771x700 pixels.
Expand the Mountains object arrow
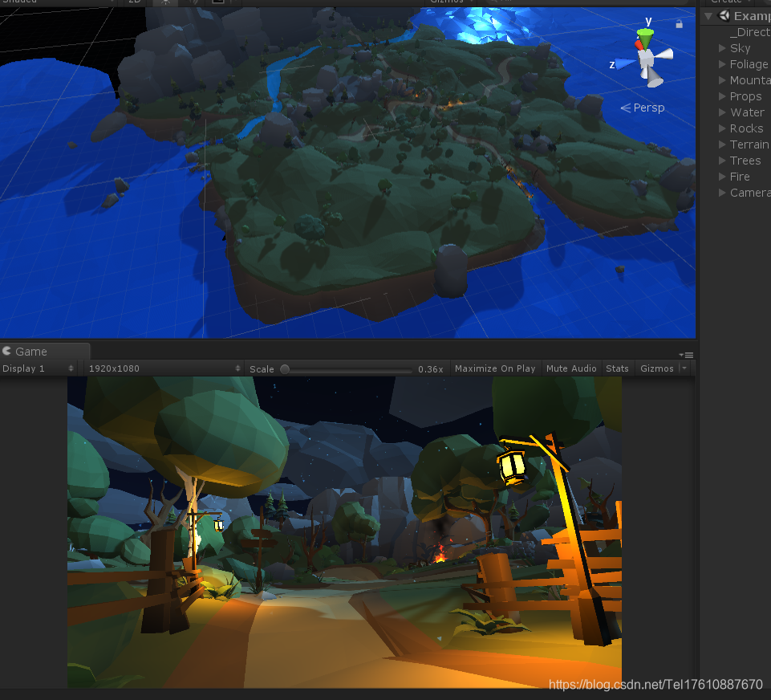[722, 80]
